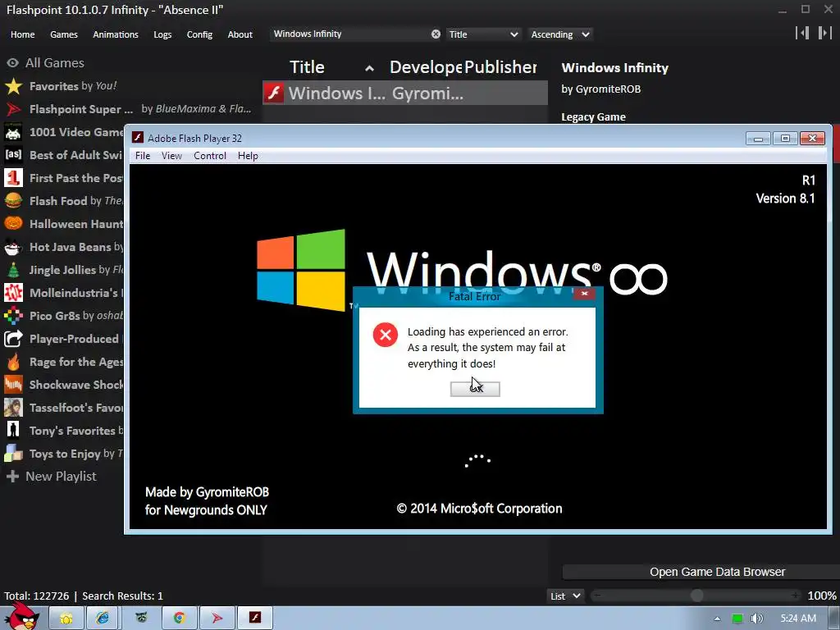Open Flash Food burger icon playlist
The image size is (840, 630).
[13, 201]
